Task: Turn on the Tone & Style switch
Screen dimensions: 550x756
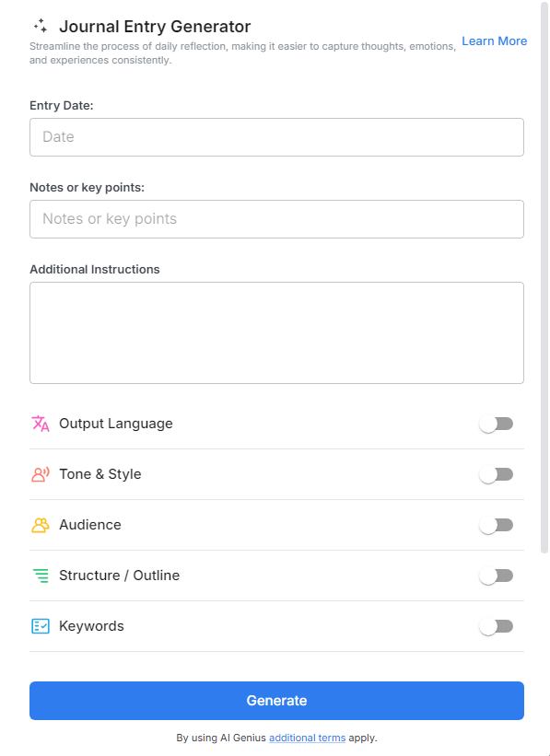Action: 497,474
